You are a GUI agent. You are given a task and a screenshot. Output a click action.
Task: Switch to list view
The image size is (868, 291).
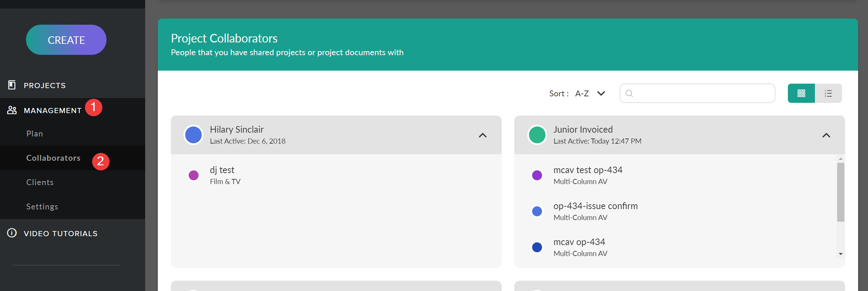[828, 93]
